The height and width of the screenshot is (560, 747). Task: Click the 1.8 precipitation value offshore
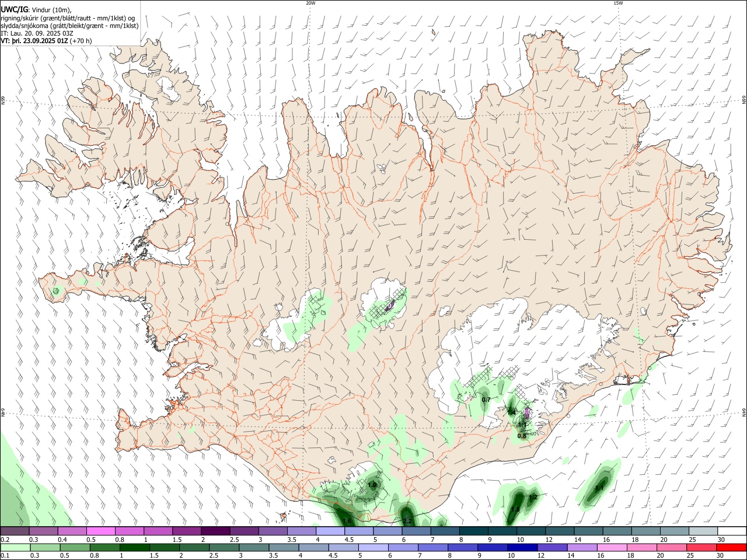click(515, 509)
